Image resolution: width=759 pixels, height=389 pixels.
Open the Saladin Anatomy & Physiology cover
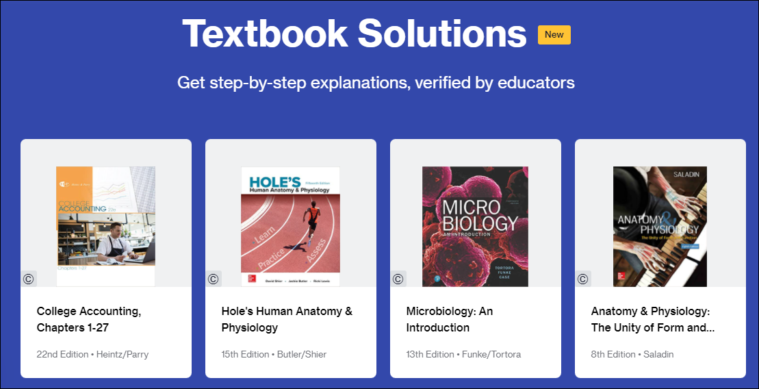[660, 226]
